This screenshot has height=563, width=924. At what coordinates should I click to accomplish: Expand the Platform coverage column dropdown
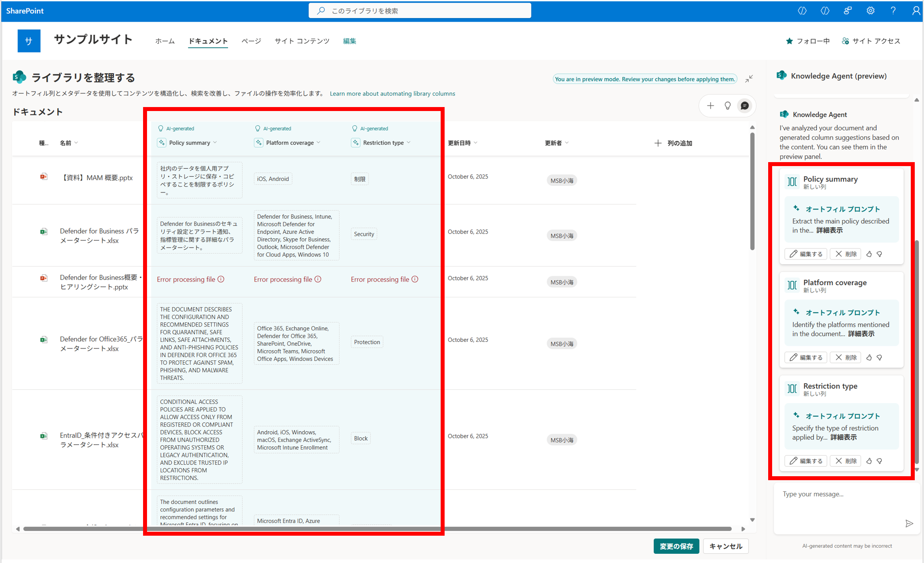pyautogui.click(x=319, y=143)
